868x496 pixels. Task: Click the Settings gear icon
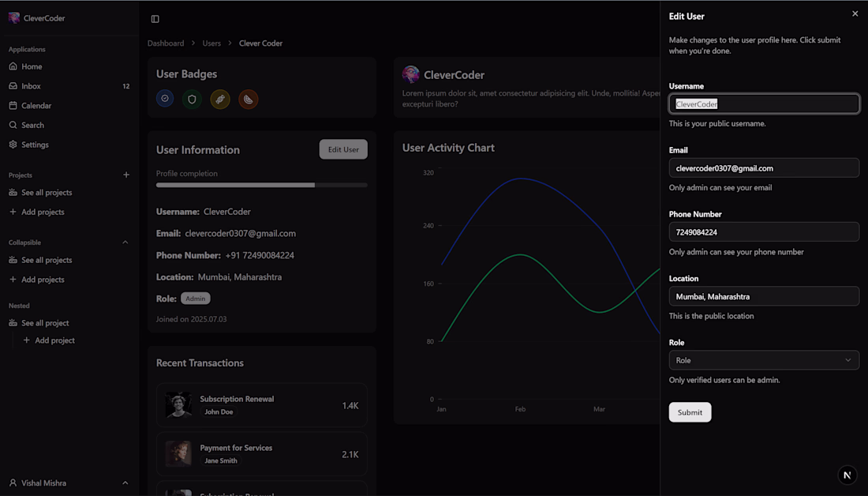pyautogui.click(x=13, y=144)
